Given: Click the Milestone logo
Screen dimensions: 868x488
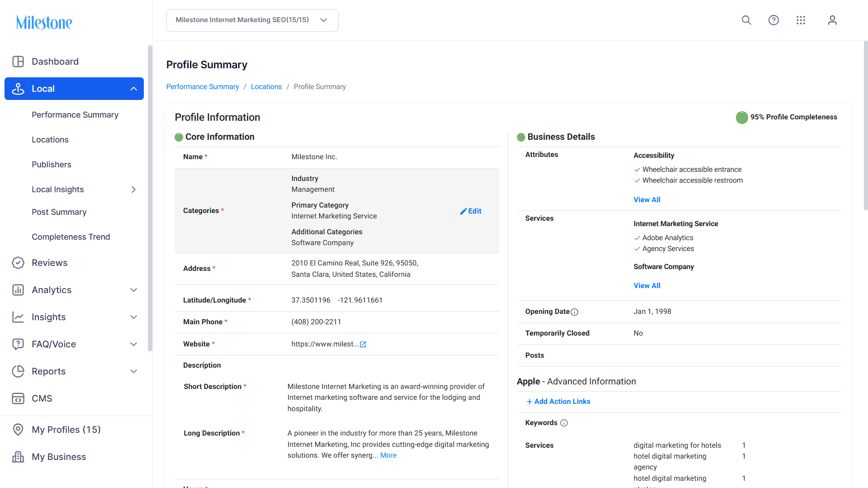Looking at the screenshot, I should point(44,22).
